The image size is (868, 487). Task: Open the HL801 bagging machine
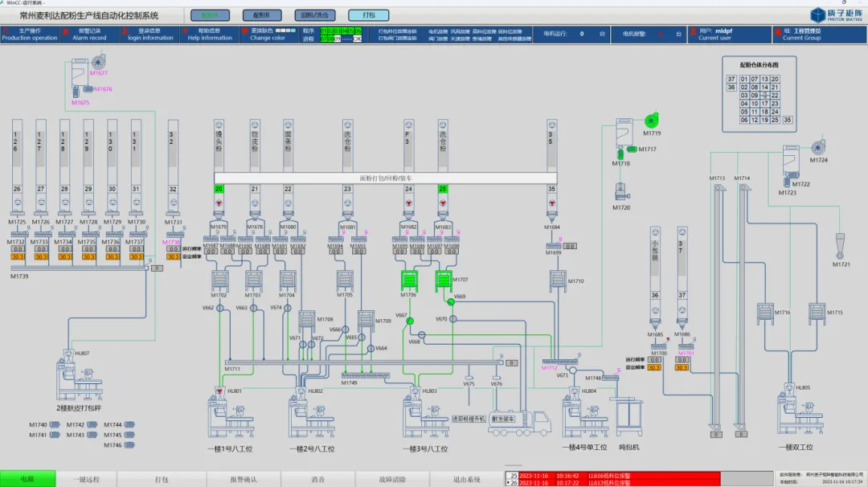click(x=231, y=413)
